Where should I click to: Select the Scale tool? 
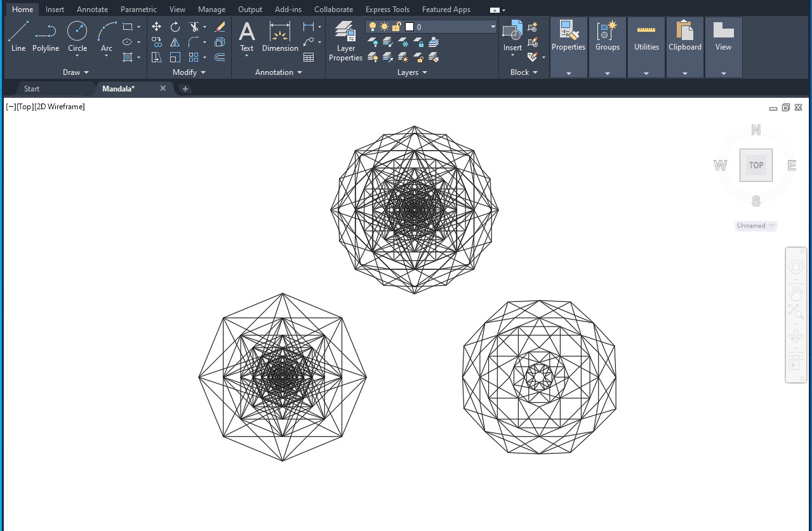pos(175,57)
